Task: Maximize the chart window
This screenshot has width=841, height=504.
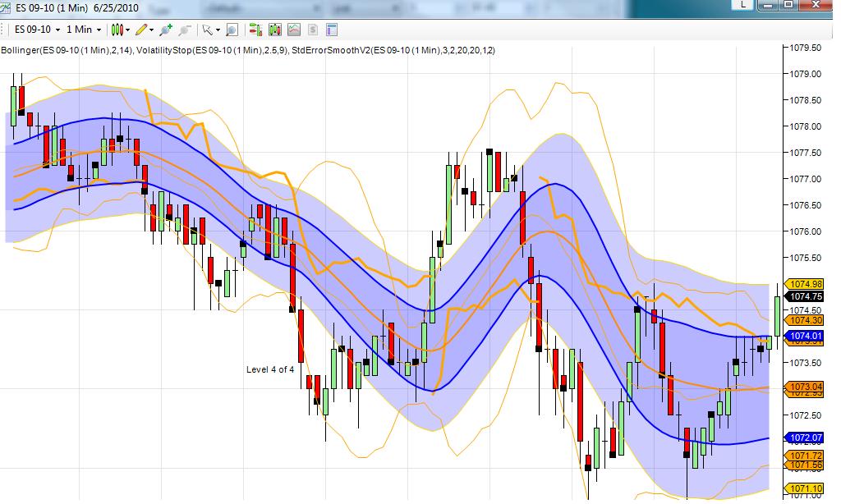Action: pos(788,5)
